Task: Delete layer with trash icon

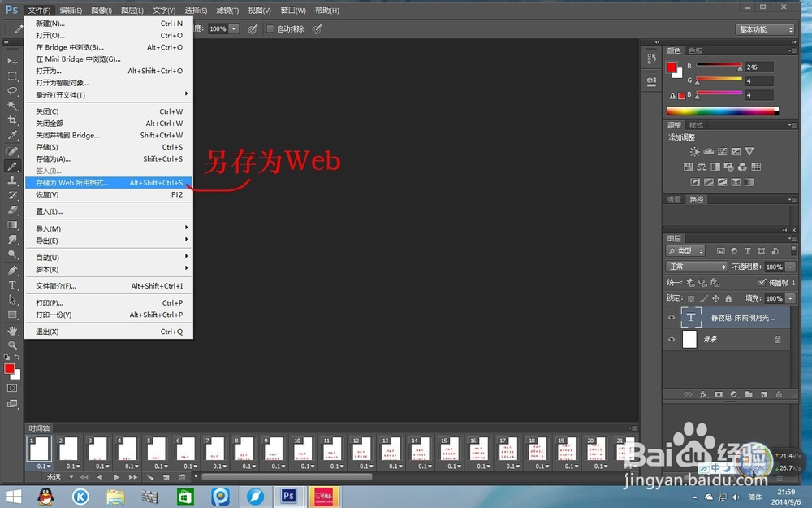Action: click(779, 394)
